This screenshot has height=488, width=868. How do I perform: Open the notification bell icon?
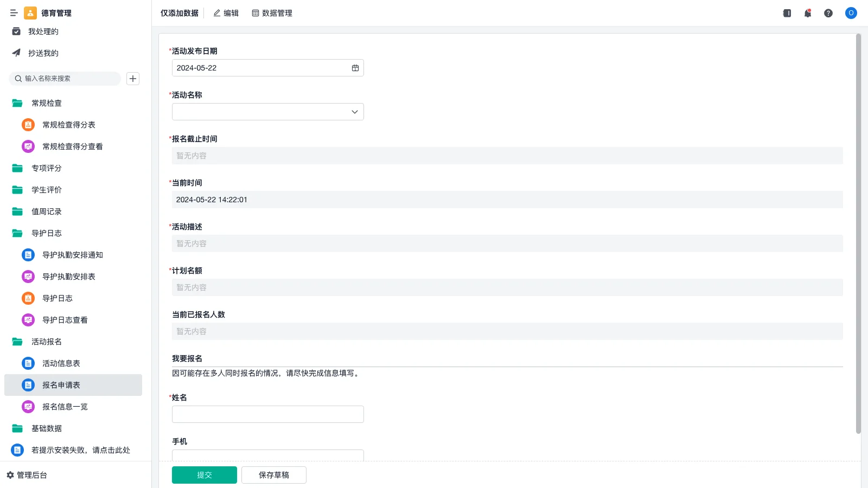point(808,13)
